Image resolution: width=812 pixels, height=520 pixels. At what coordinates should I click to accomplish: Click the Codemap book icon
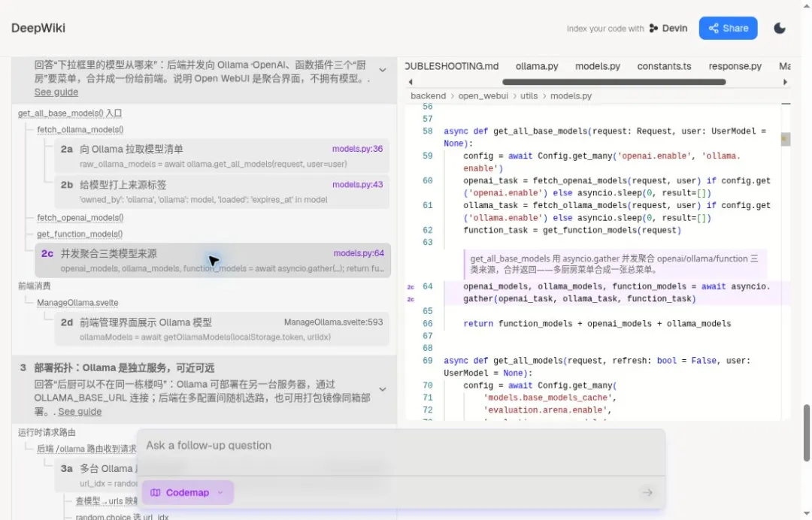tap(156, 493)
